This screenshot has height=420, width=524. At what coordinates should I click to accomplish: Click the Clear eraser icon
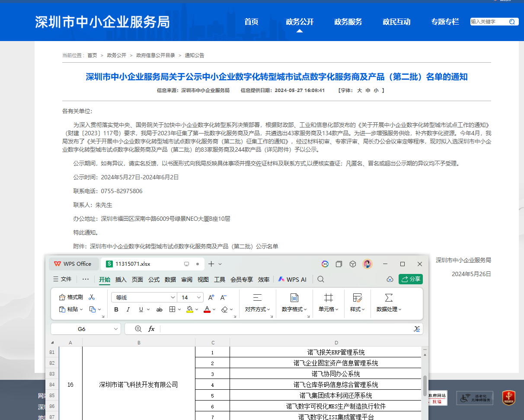224,309
